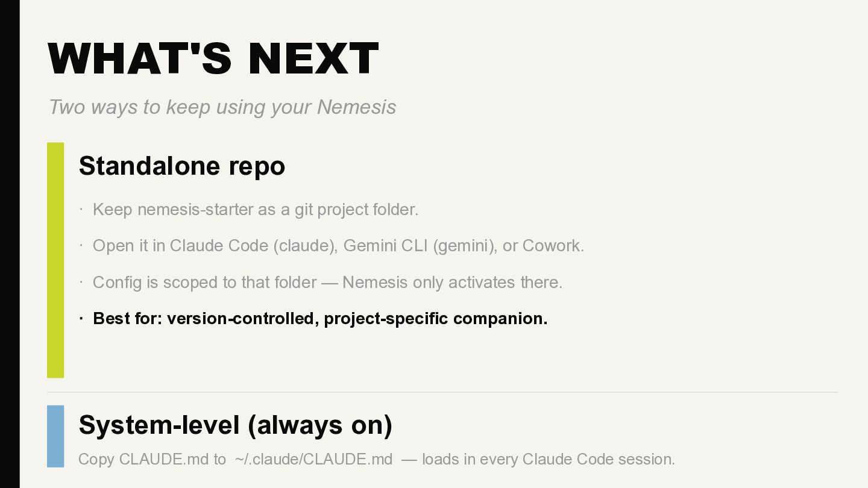Click the "System-level (always on)" heading
The height and width of the screenshot is (488, 868).
point(235,425)
